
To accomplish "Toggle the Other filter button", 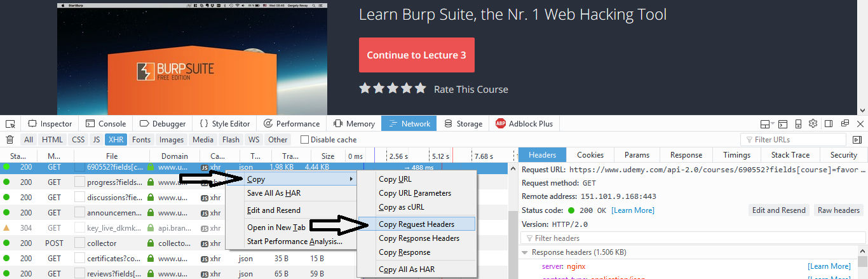I will tap(278, 140).
